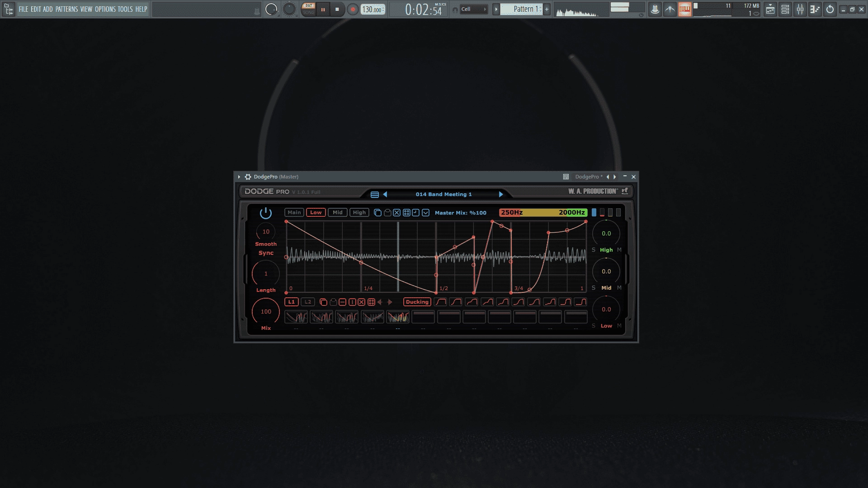Stop playback with the stop button
868x488 pixels.
[x=337, y=9]
